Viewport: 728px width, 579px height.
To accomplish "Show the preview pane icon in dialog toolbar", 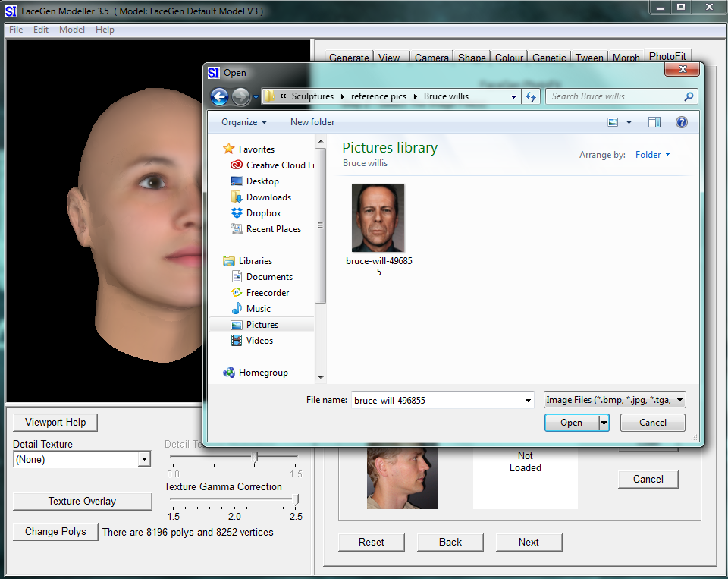I will coord(654,121).
